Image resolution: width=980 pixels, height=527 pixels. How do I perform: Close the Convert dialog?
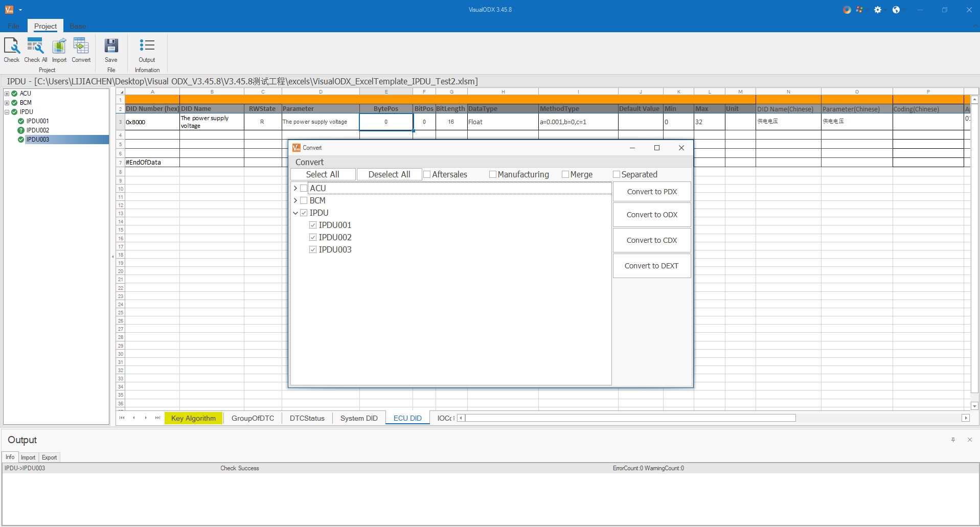pos(681,148)
